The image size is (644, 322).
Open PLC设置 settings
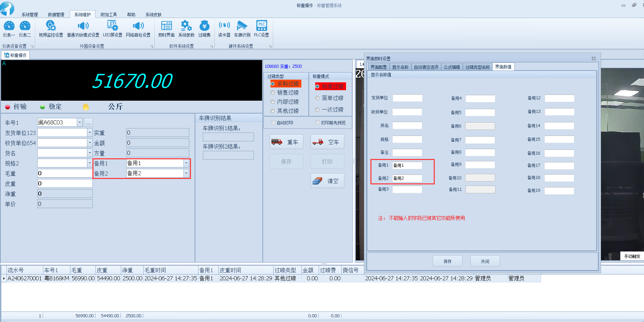[261, 29]
